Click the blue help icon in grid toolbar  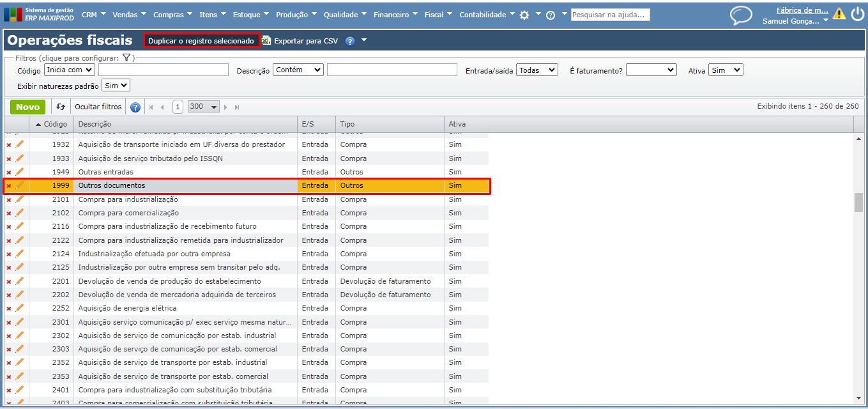(135, 107)
